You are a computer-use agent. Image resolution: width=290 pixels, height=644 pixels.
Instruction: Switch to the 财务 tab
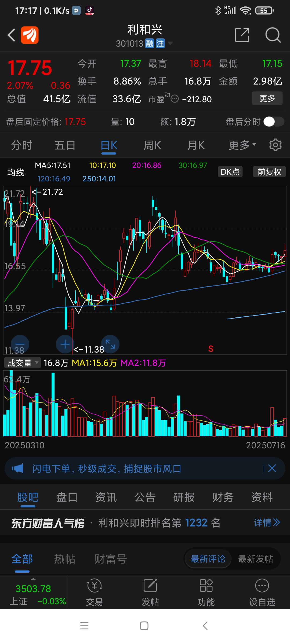coord(223,497)
